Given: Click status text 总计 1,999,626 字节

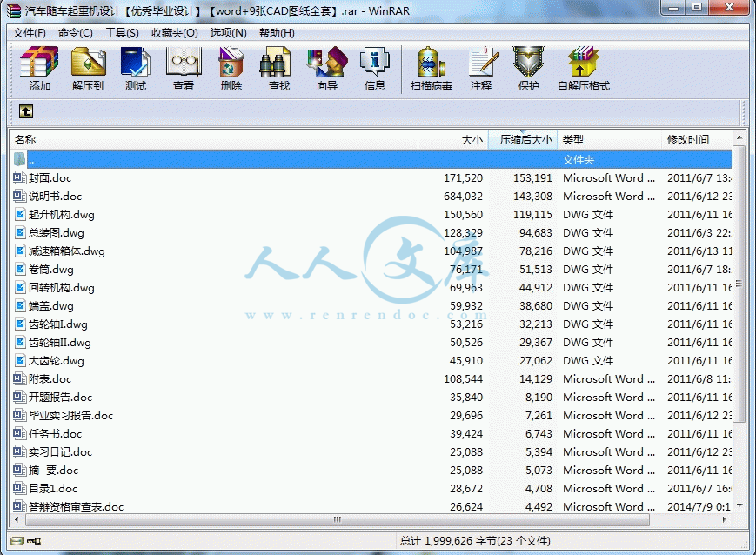Looking at the screenshot, I should [448, 541].
